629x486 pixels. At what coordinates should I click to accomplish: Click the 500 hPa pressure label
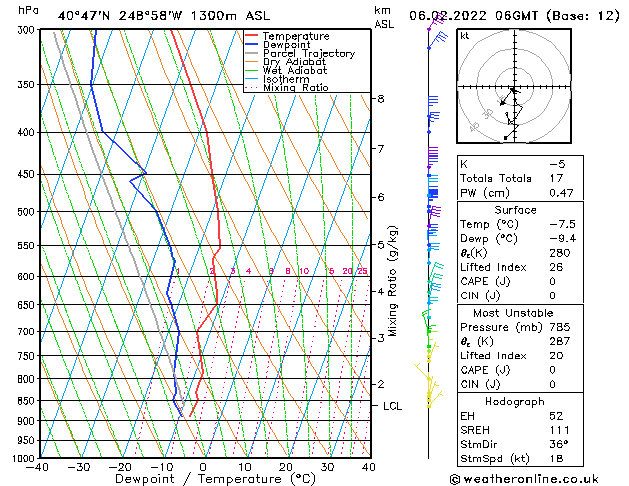(x=28, y=212)
